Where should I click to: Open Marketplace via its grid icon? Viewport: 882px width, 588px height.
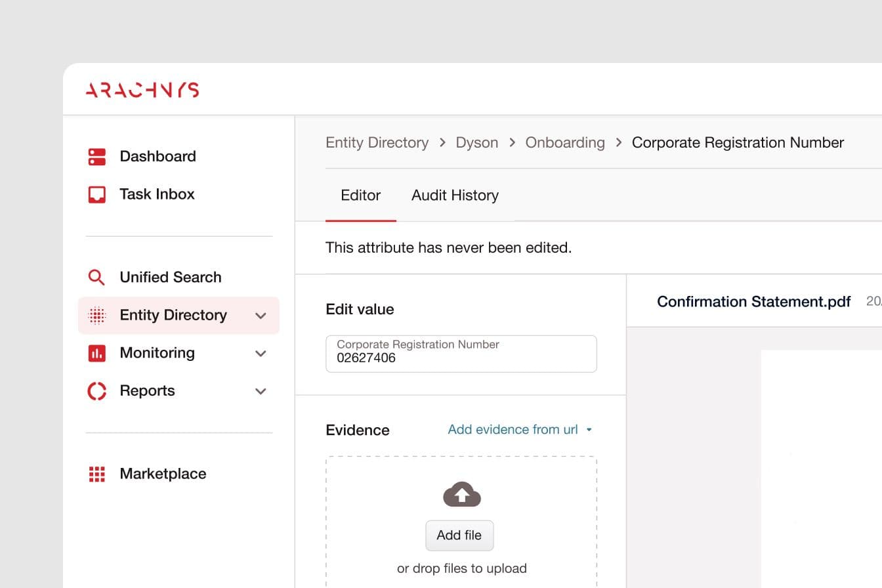(x=96, y=474)
